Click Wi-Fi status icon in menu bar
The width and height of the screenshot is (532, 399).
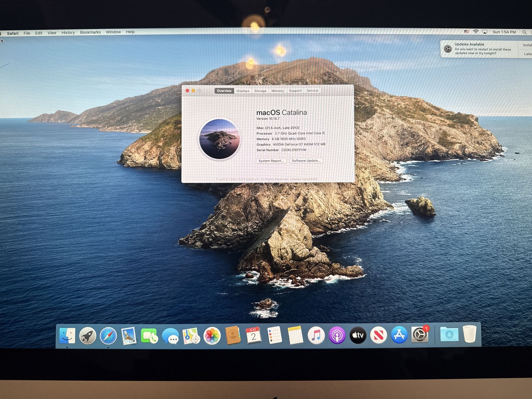pos(476,32)
